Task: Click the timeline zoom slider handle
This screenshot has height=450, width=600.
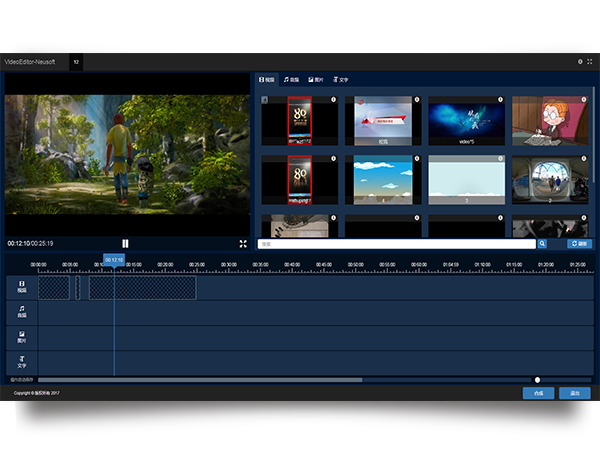Action: click(537, 380)
